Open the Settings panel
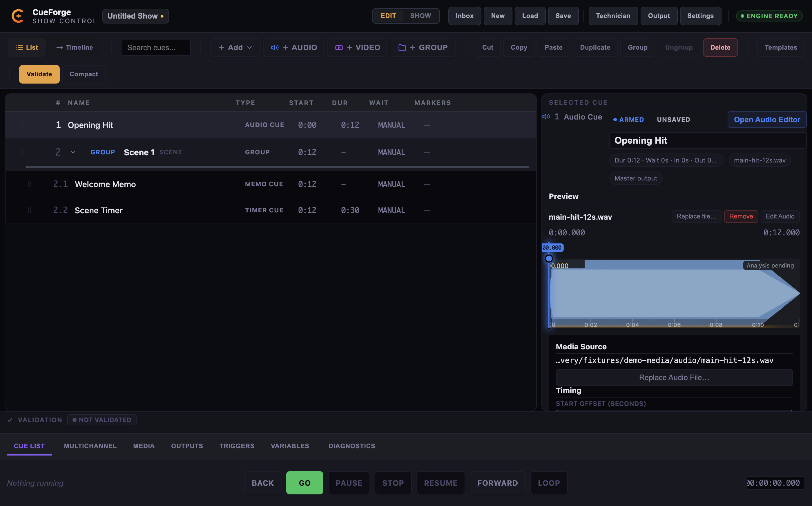The image size is (812, 506). 700,16
